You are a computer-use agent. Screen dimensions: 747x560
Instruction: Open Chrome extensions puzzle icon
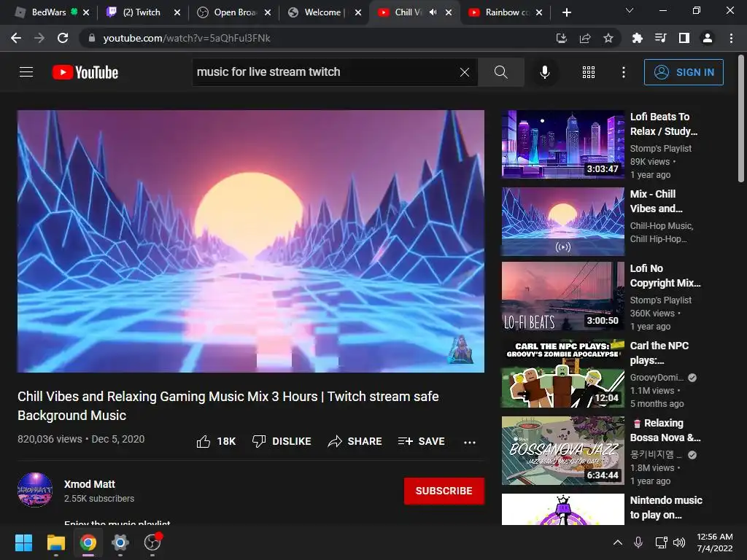(638, 38)
